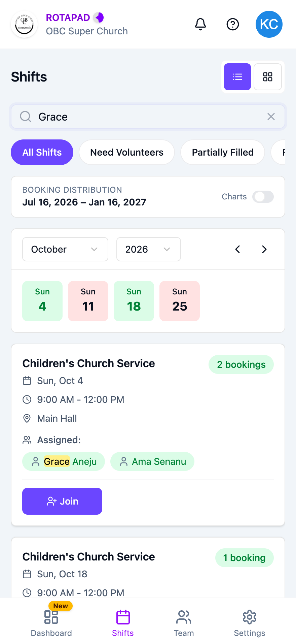Click the OBC Super Church name

87,31
